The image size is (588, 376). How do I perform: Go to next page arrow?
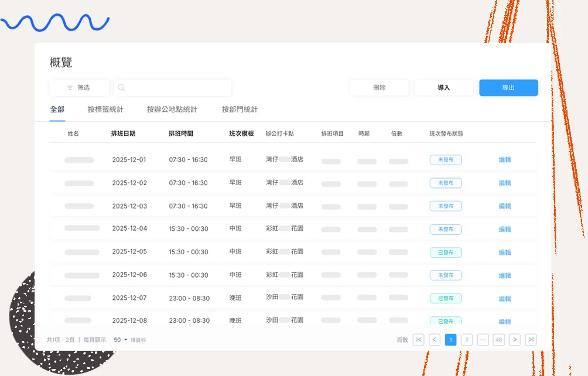pos(514,340)
